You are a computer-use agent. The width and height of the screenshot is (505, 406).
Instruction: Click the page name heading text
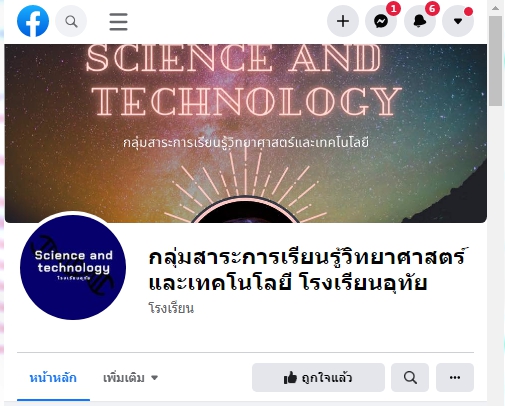click(x=307, y=270)
